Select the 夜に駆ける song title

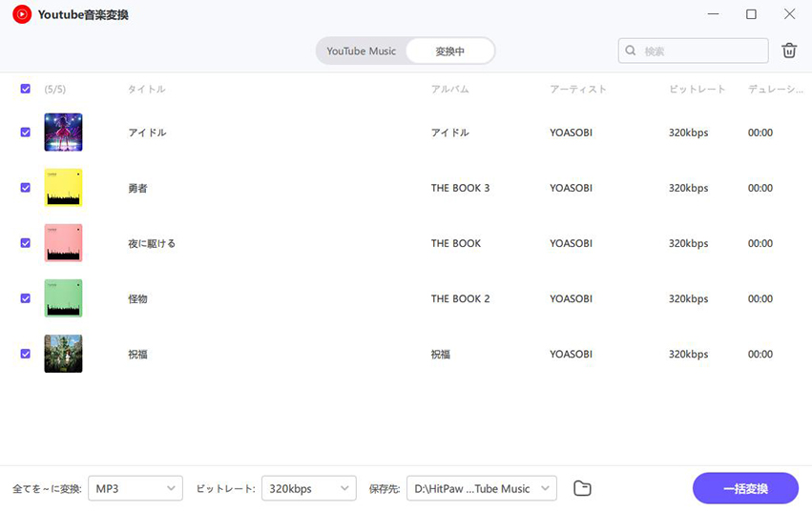(x=152, y=243)
